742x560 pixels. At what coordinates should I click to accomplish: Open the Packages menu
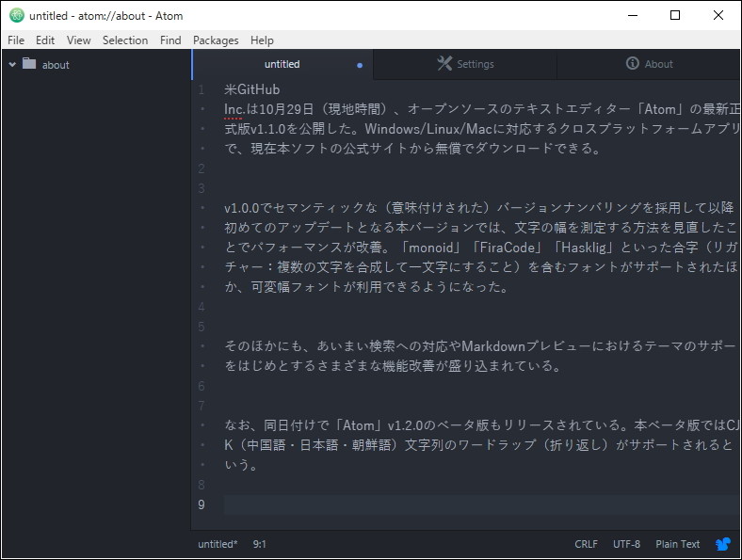pyautogui.click(x=216, y=40)
